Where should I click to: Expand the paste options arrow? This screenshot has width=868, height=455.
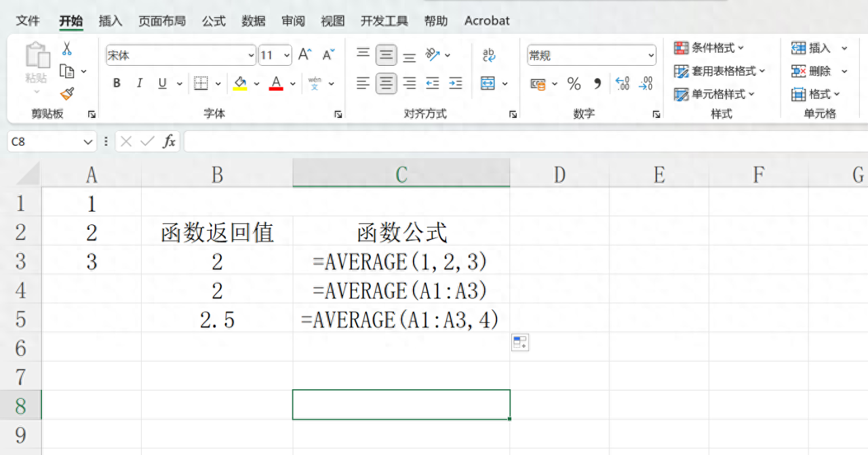click(x=37, y=92)
